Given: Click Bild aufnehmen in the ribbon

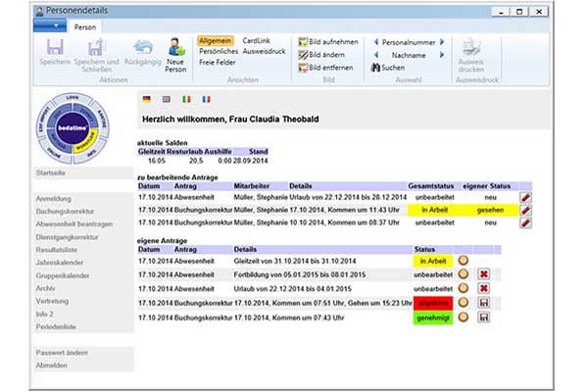Looking at the screenshot, I should click(327, 42).
